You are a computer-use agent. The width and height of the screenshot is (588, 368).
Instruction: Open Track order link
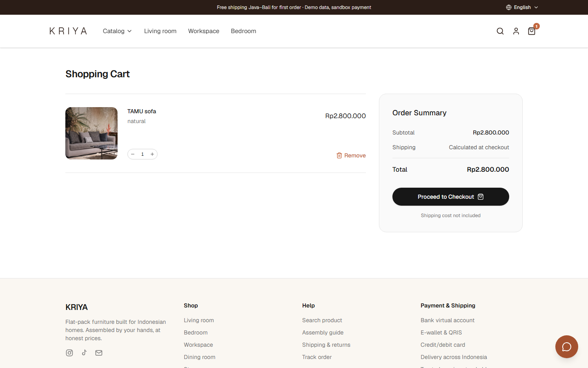317,357
